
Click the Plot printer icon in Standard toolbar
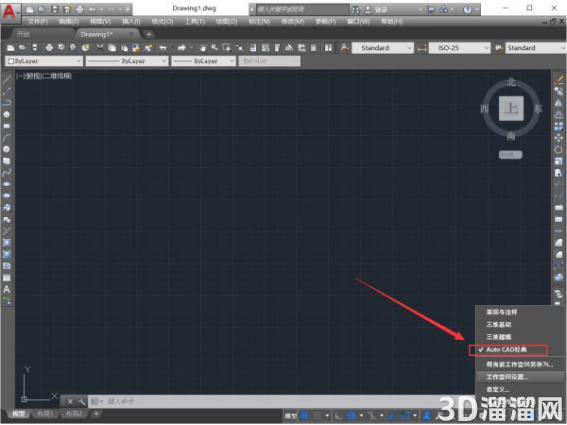49,47
